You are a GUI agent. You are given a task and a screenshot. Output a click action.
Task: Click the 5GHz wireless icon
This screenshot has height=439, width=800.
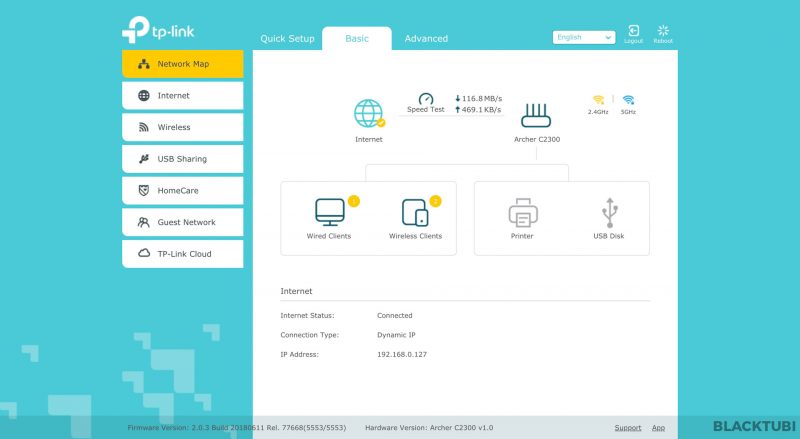click(628, 100)
